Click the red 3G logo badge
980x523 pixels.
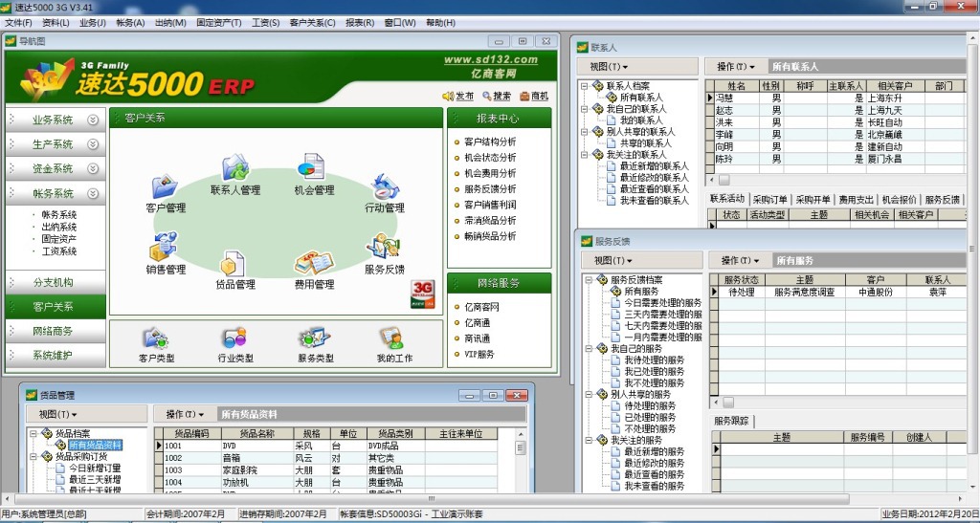[x=422, y=294]
